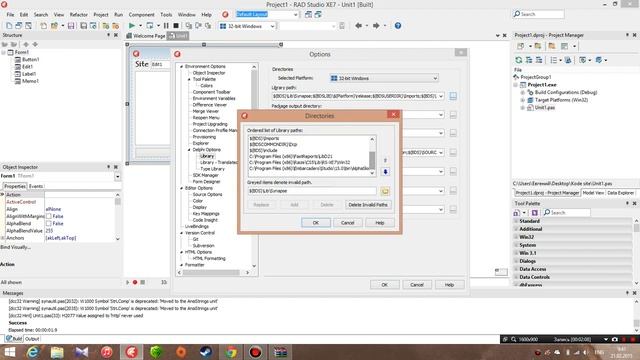
Task: Click the path edit field in Directories dialog
Action: 312,191
